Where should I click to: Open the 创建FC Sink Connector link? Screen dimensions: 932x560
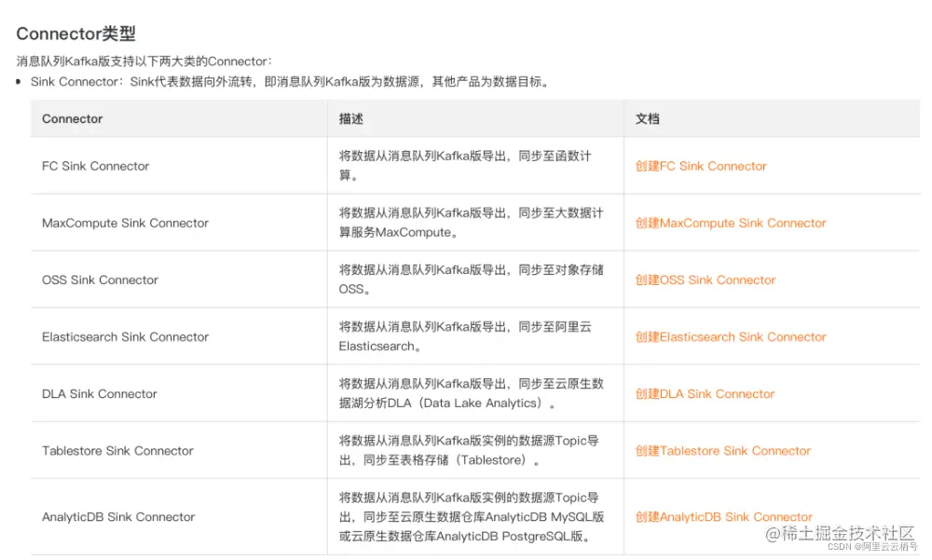tap(701, 166)
